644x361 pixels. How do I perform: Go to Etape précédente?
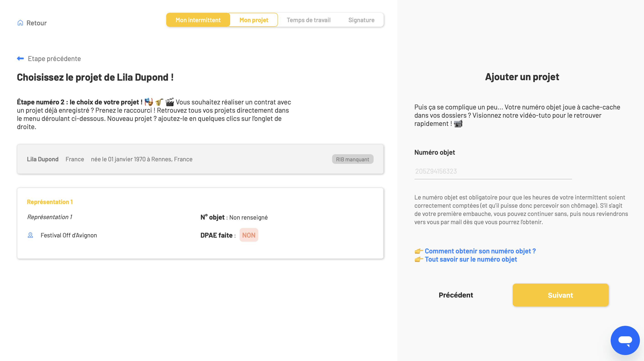click(54, 58)
